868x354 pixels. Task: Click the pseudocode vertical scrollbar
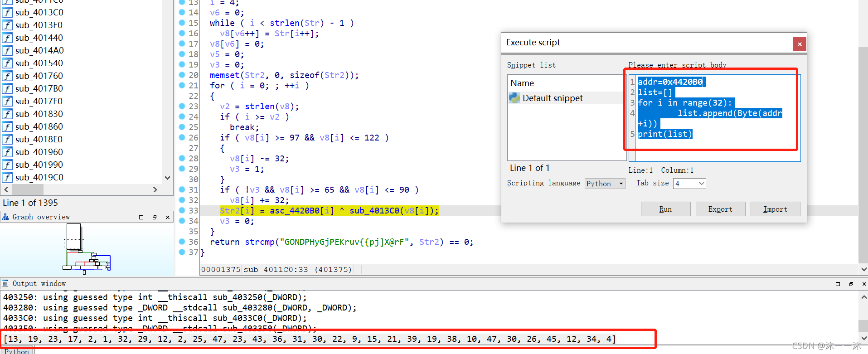coord(863,154)
